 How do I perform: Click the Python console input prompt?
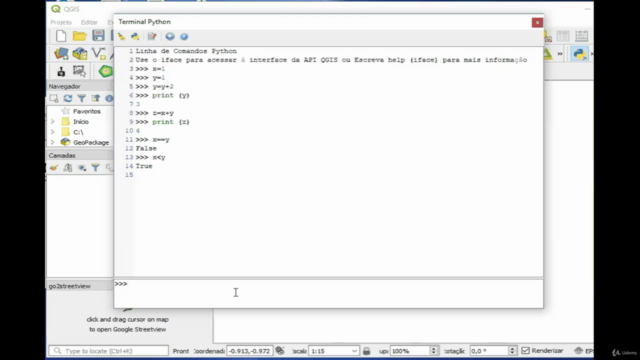pyautogui.click(x=329, y=293)
